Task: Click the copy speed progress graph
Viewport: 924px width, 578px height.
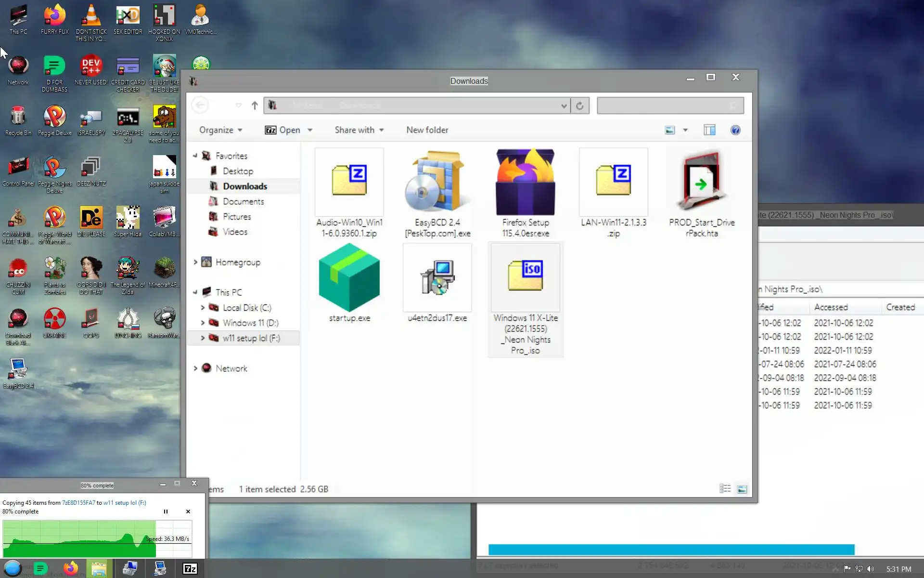Action: pos(96,539)
